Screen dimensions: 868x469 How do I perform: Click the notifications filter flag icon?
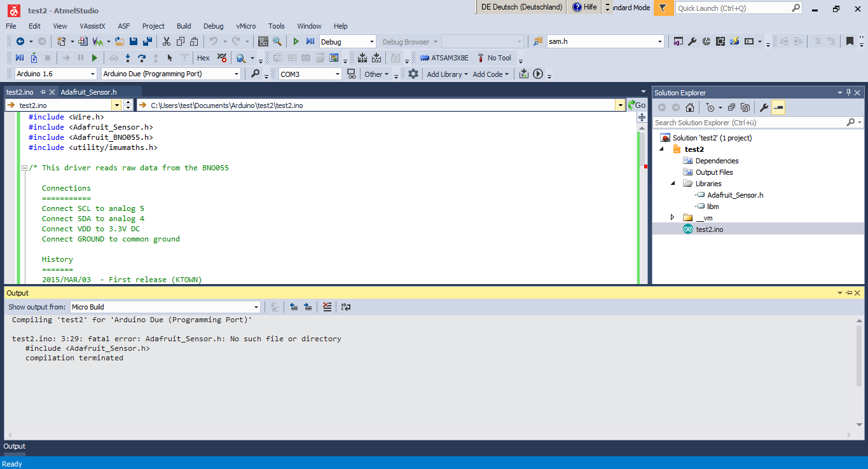[x=663, y=8]
